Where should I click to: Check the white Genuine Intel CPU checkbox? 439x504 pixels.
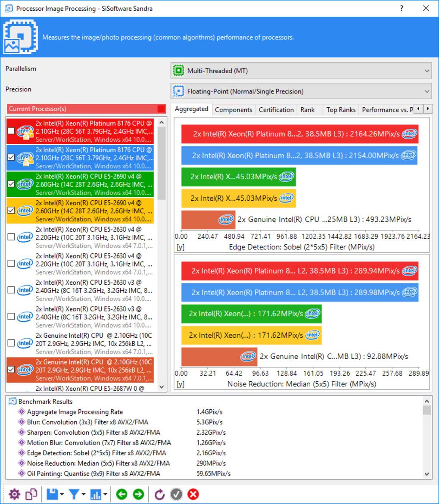(x=11, y=343)
